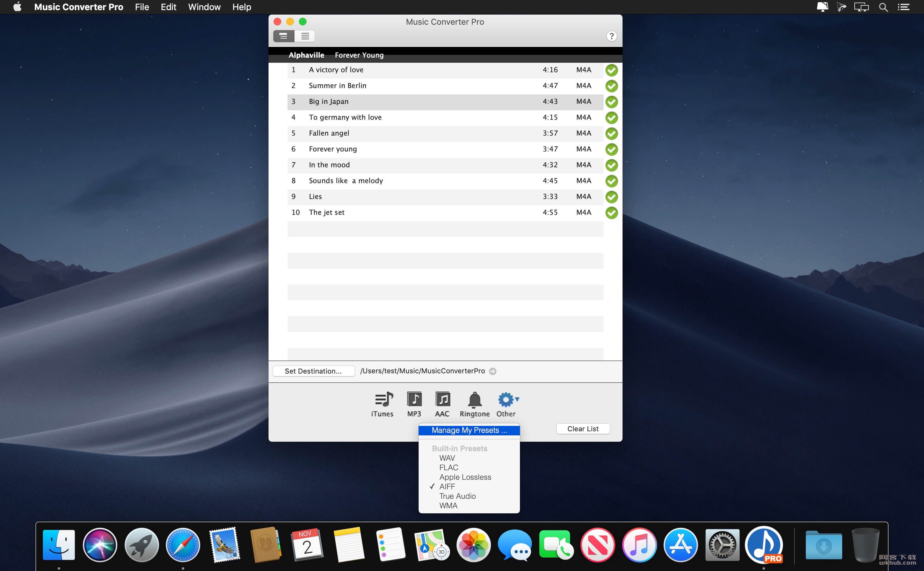The image size is (924, 571).
Task: Click green checkmark for Fallen angel
Action: click(x=611, y=134)
